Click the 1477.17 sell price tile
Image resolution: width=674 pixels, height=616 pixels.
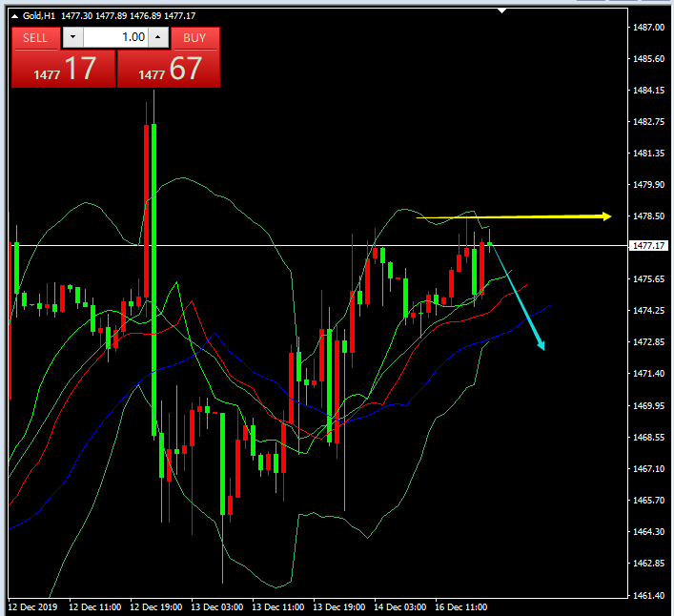(x=63, y=69)
